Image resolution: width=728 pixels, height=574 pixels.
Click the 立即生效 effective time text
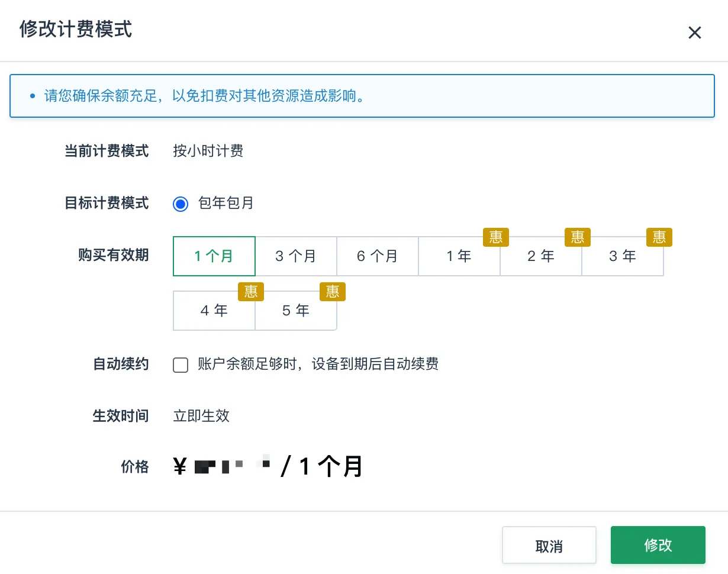201,416
